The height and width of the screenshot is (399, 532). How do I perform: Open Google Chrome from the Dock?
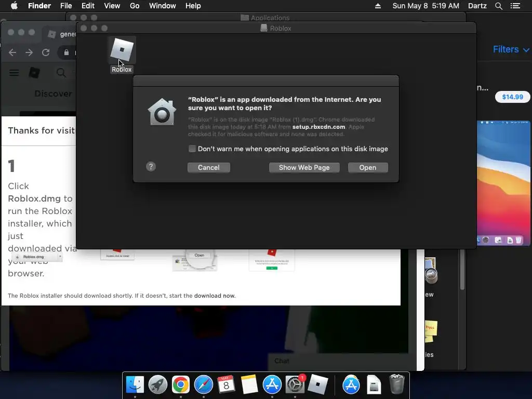click(x=180, y=385)
